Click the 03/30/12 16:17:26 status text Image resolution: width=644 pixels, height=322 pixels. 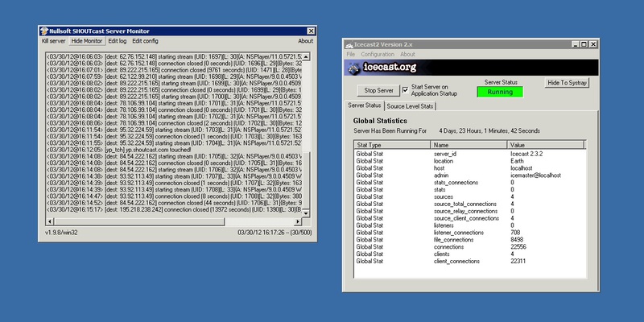pyautogui.click(x=275, y=233)
